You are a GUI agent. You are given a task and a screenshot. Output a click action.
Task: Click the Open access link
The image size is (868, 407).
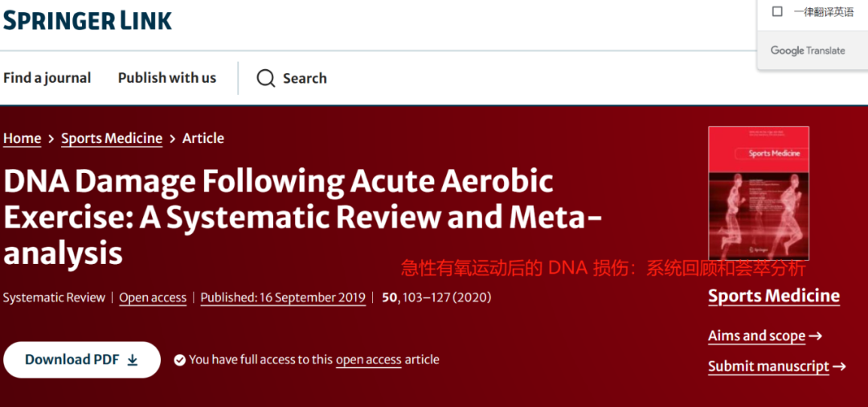click(x=153, y=298)
